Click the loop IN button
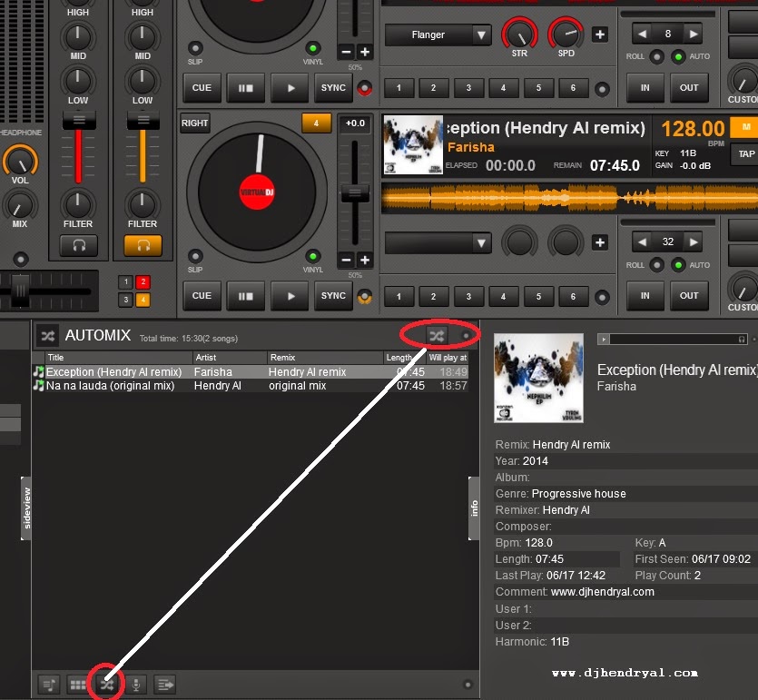The width and height of the screenshot is (758, 700). pos(645,88)
